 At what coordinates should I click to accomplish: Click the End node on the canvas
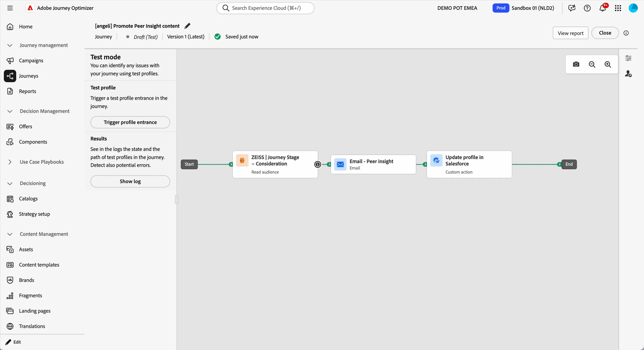click(569, 164)
